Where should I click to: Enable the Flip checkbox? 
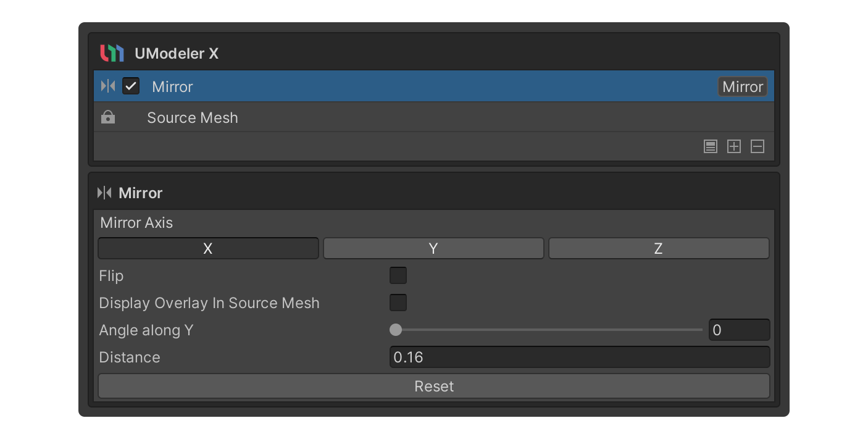click(x=398, y=275)
